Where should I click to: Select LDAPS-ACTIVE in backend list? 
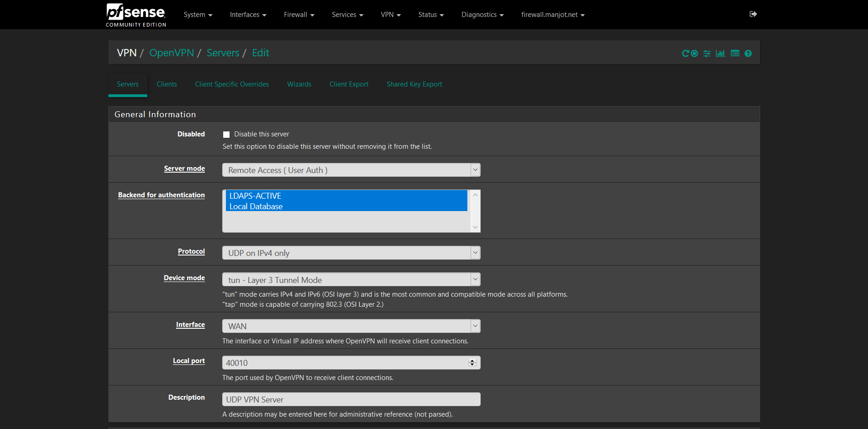pyautogui.click(x=347, y=195)
